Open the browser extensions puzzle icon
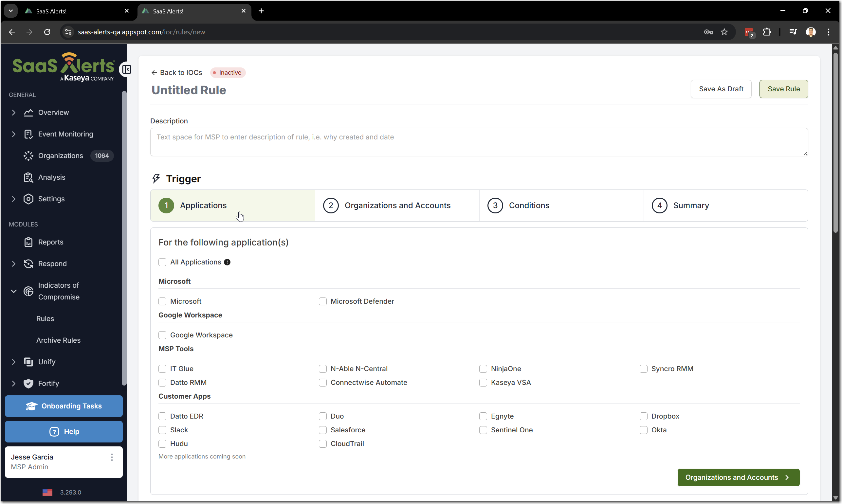The width and height of the screenshot is (842, 504). tap(767, 32)
